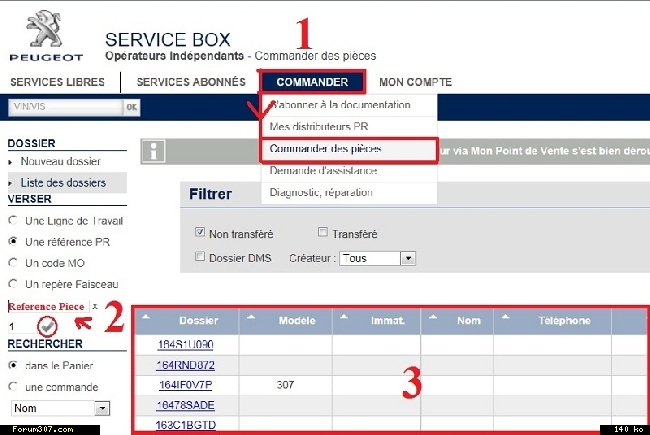The height and width of the screenshot is (435, 650).
Task: Open dossier 164IF0V7P
Action: point(185,385)
